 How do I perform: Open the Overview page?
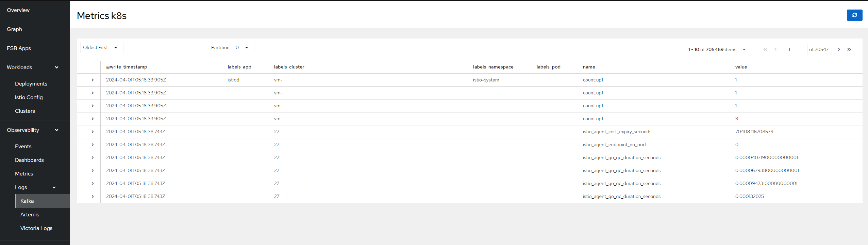coord(18,10)
